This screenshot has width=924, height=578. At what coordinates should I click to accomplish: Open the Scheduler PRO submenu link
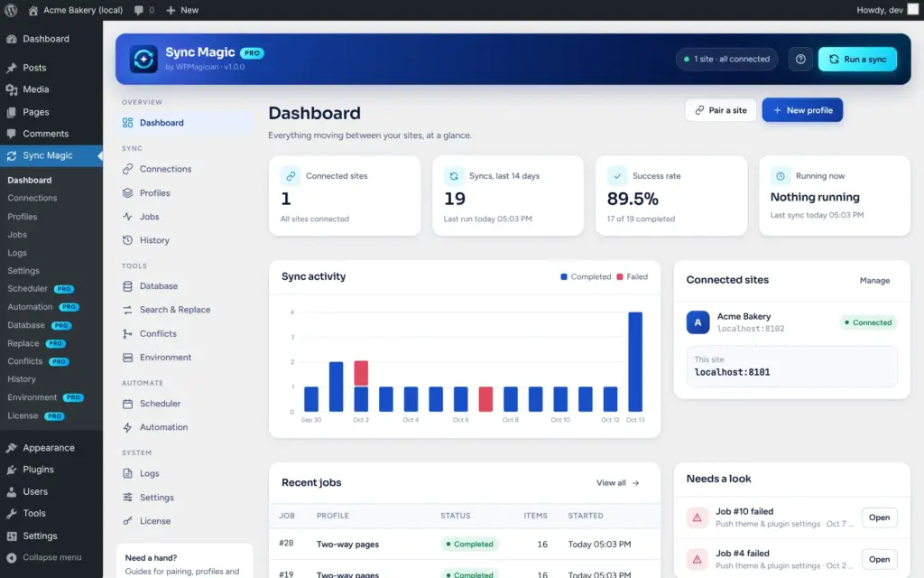click(40, 289)
